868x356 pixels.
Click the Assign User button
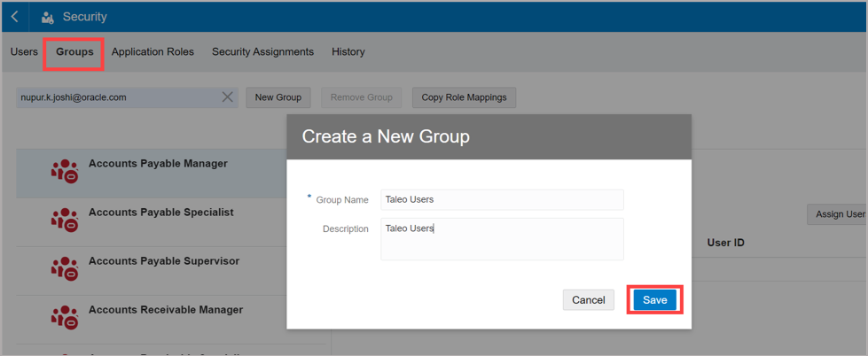(839, 214)
